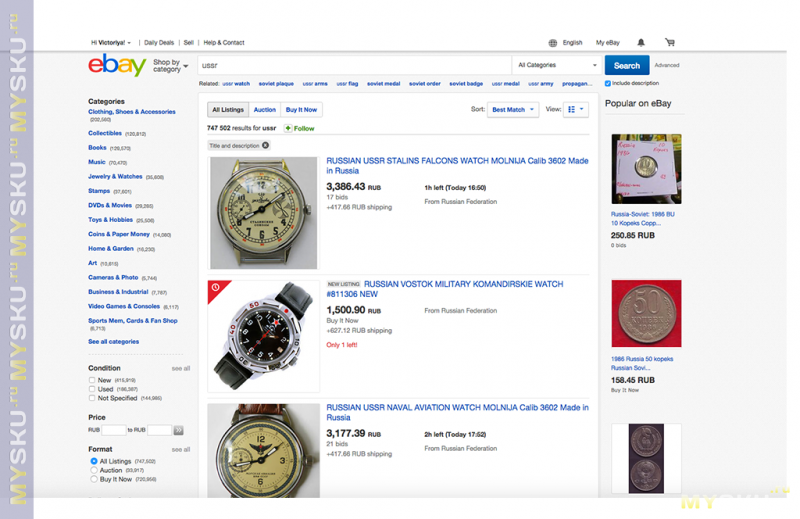Screen dimensions: 800x519
Task: Open Help & Contact link
Action: click(x=224, y=43)
